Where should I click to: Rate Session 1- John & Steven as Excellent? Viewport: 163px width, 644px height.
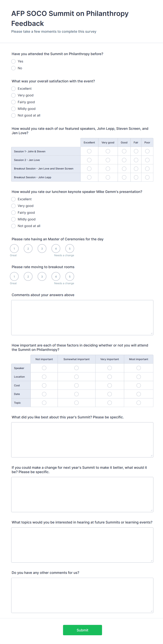coord(89,151)
